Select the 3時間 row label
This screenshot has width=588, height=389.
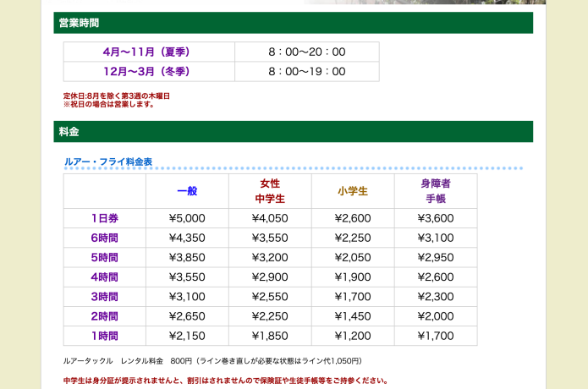point(105,297)
